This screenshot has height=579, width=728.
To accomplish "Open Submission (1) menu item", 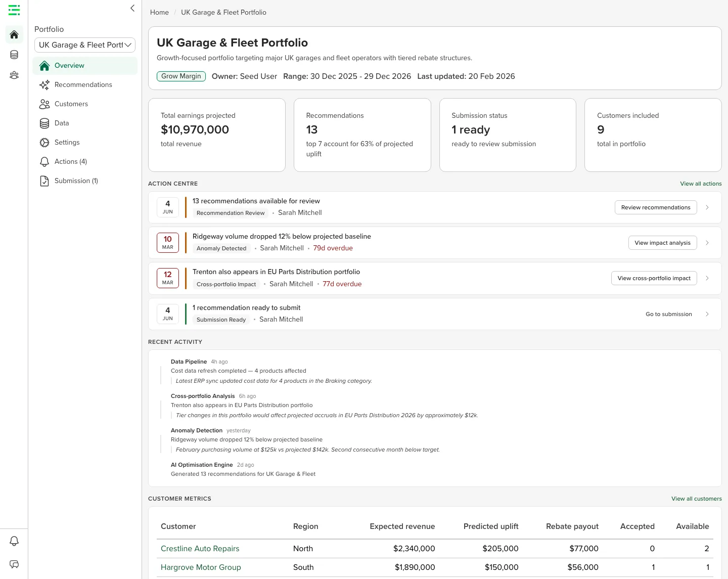I will click(x=85, y=181).
